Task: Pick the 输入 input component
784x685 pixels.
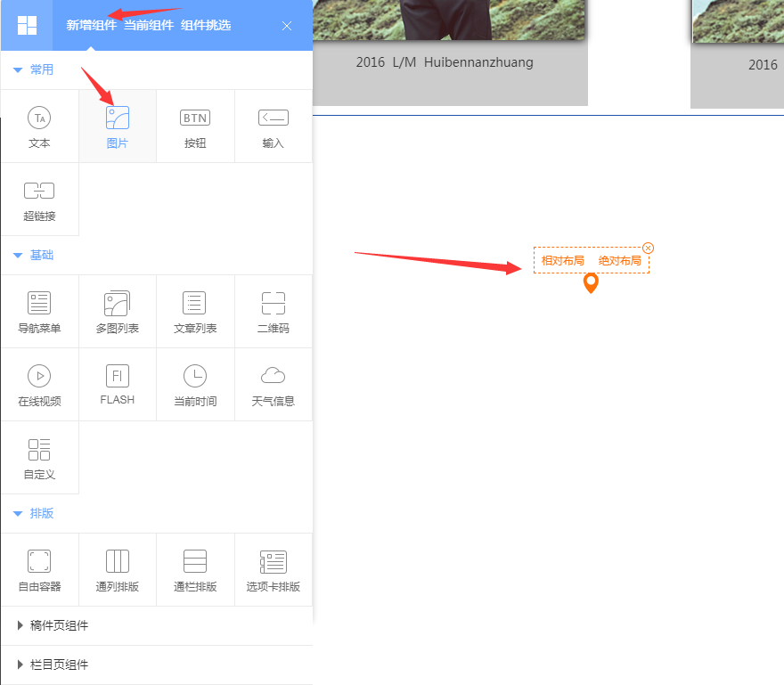Action: pos(274,126)
